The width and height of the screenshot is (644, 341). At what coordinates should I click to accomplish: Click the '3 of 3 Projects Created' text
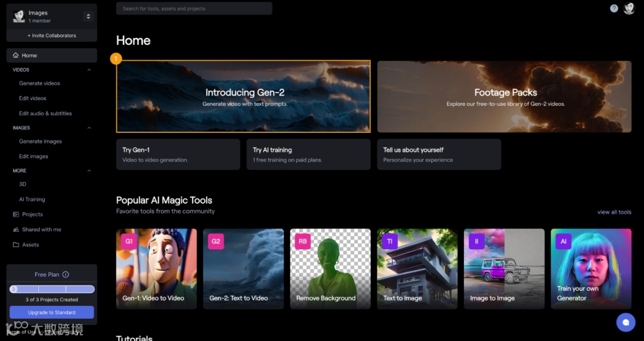[52, 299]
